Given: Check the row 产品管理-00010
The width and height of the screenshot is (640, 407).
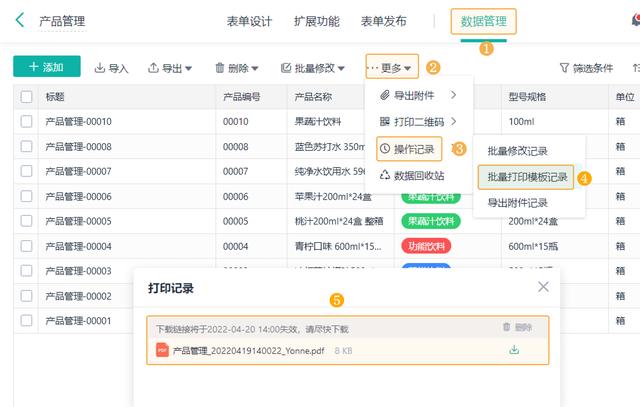Looking at the screenshot, I should click(x=27, y=121).
